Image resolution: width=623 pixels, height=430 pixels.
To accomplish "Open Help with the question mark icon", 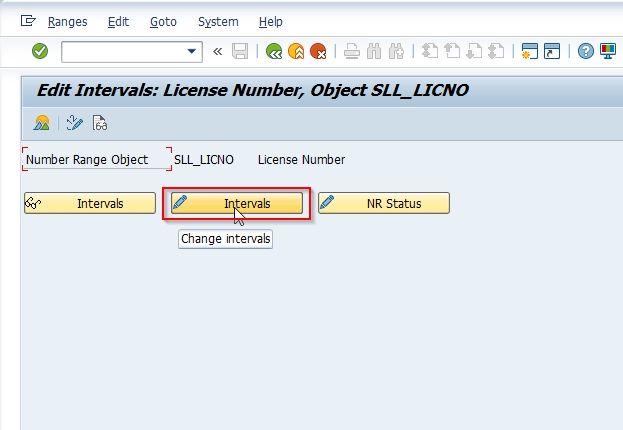I will 586,51.
